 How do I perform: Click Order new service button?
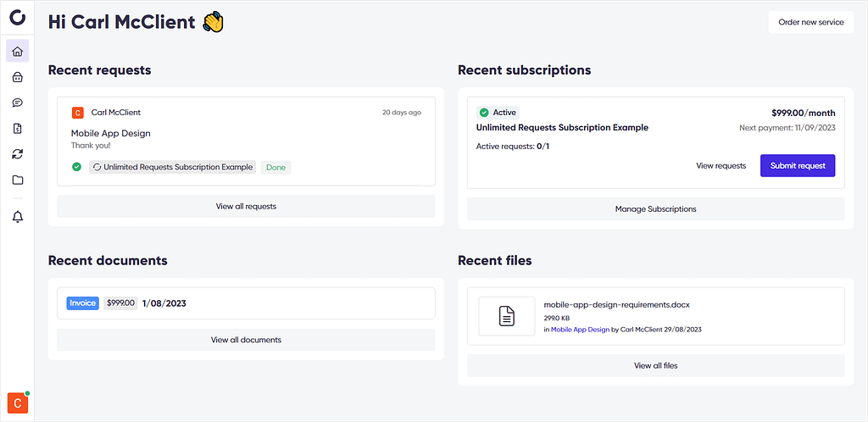pyautogui.click(x=811, y=22)
